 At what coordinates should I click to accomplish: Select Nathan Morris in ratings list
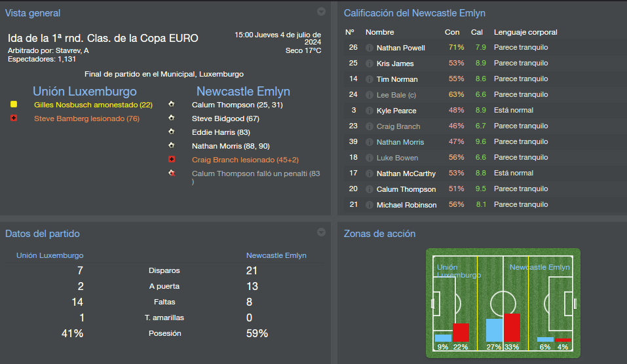(x=400, y=142)
